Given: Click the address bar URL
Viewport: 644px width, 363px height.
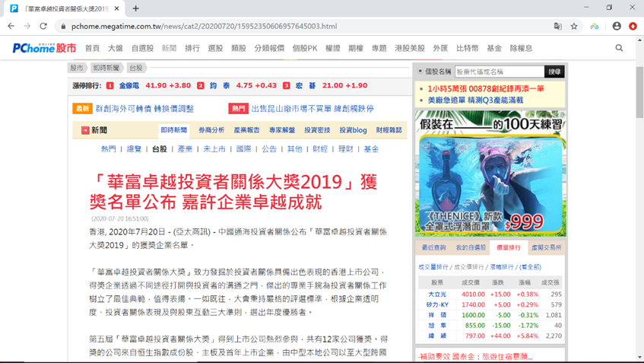Looking at the screenshot, I should 204,27.
